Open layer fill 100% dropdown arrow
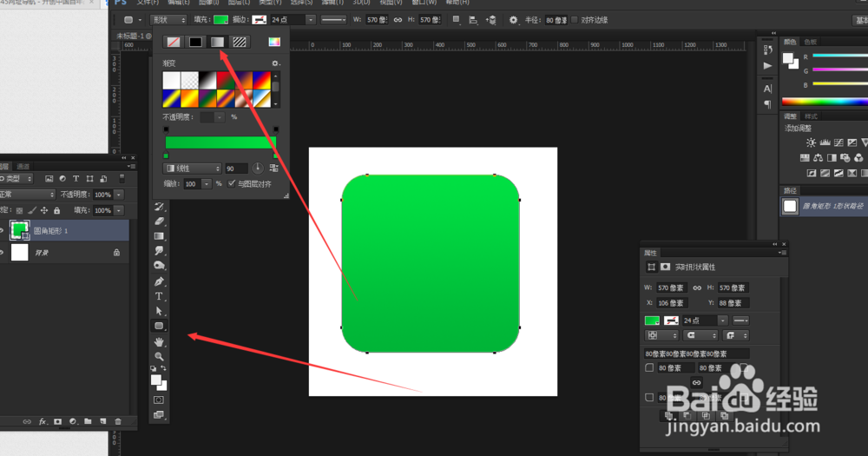 point(119,210)
